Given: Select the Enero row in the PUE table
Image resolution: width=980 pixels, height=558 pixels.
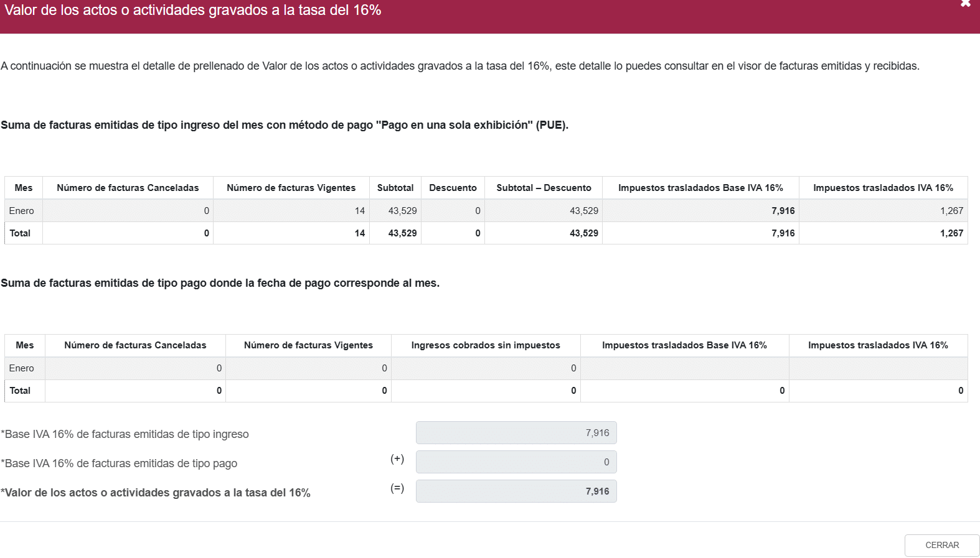Looking at the screenshot, I should 486,211.
